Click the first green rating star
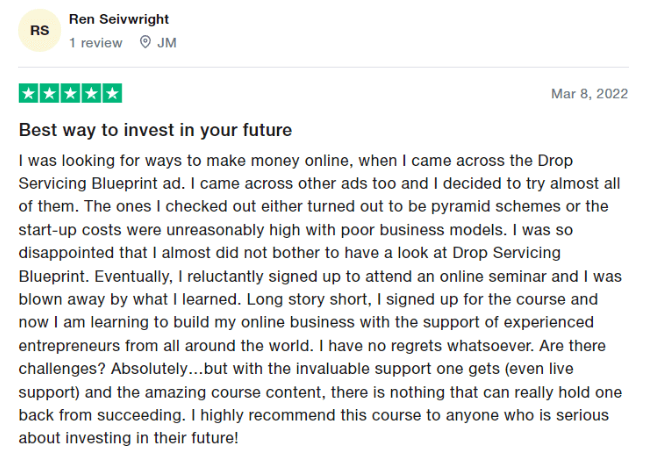The height and width of the screenshot is (460, 650). [x=29, y=93]
